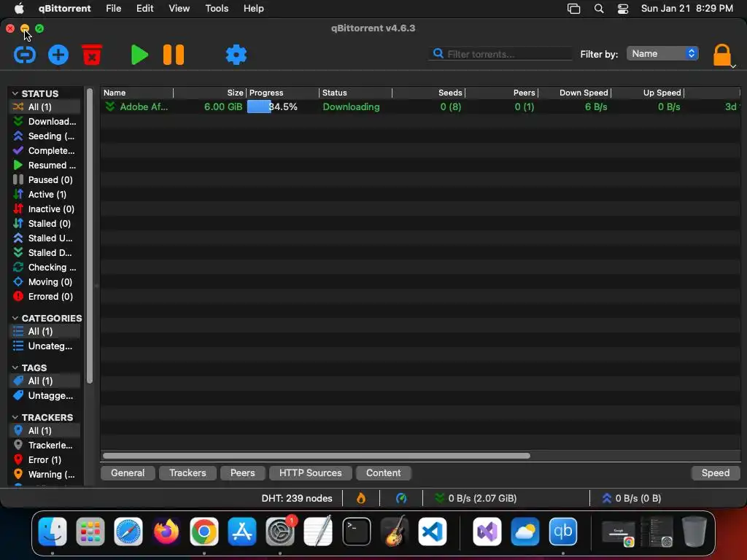The width and height of the screenshot is (747, 560).
Task: Open the Edit menu
Action: pos(145,8)
